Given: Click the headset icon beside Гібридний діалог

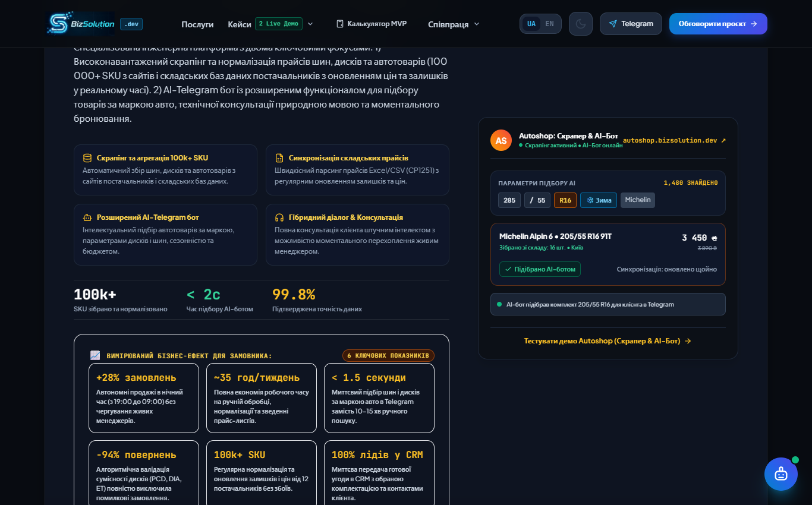Looking at the screenshot, I should click(279, 217).
